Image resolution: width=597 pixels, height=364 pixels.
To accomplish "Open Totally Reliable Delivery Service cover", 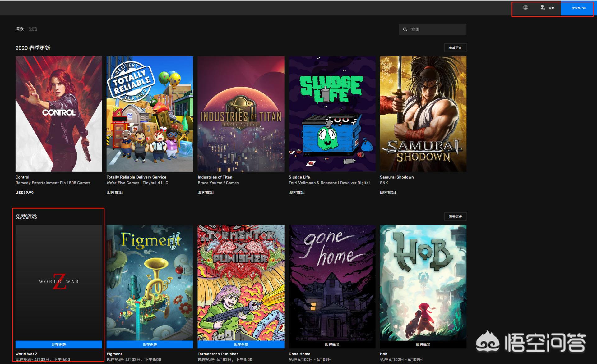I will 150,114.
